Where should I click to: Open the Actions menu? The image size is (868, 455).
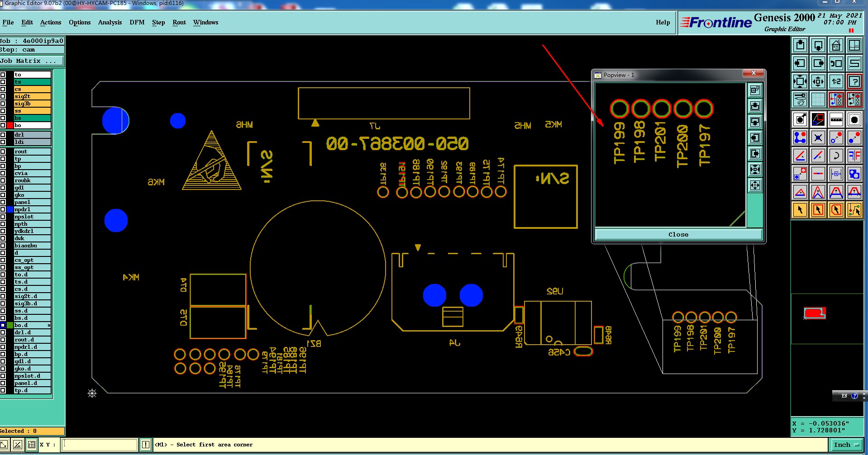(51, 22)
